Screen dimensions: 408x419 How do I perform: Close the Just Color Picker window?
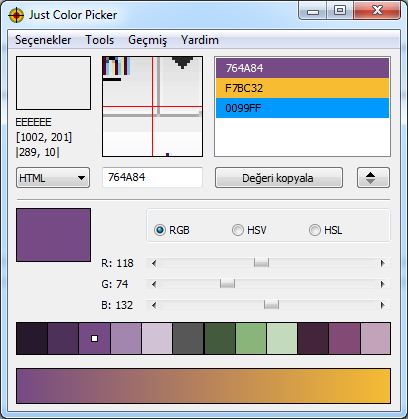[377, 11]
